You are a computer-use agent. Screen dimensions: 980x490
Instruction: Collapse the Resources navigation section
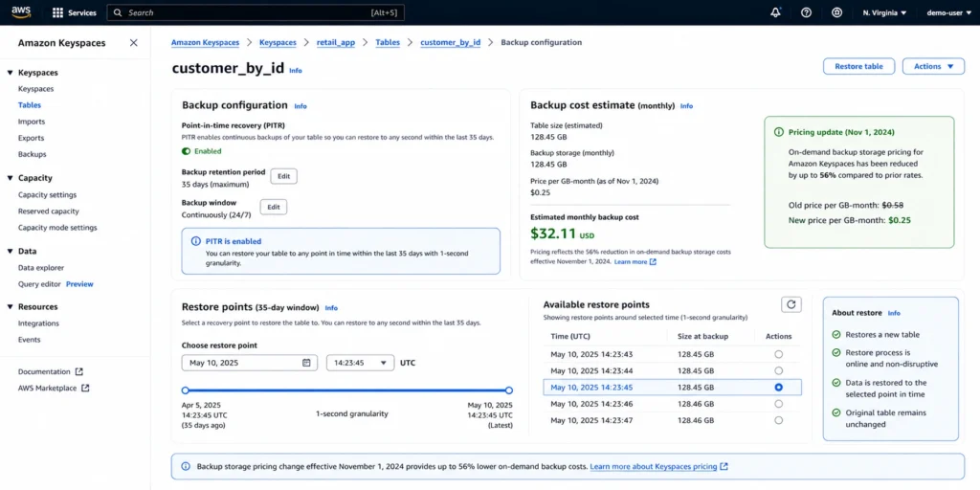tap(11, 307)
